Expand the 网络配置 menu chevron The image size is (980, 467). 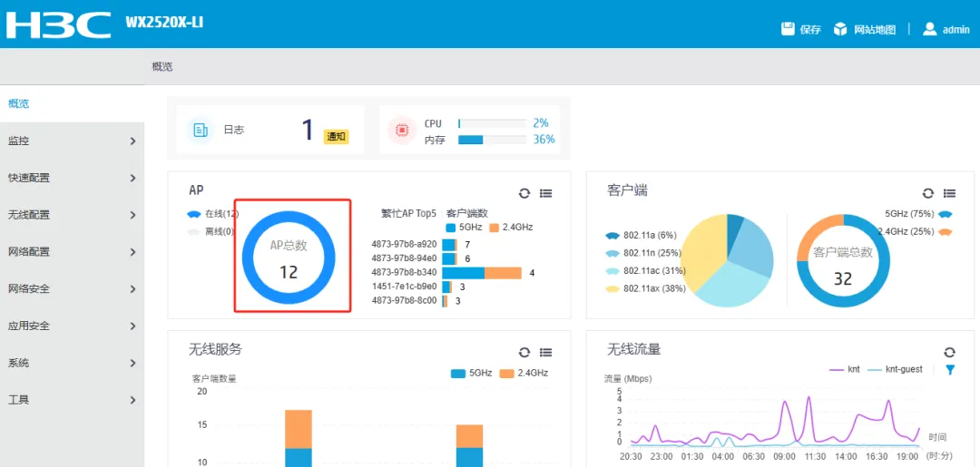[132, 252]
